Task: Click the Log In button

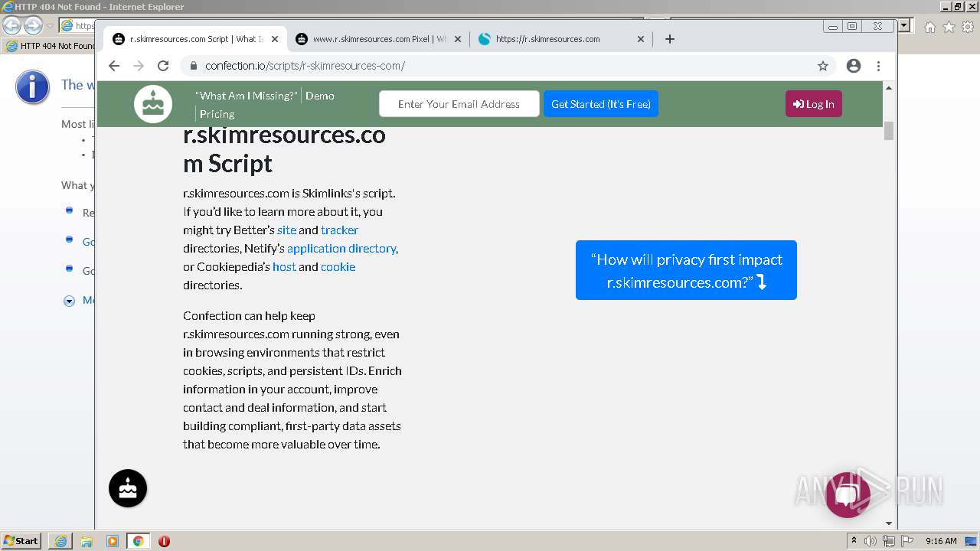Action: (814, 104)
